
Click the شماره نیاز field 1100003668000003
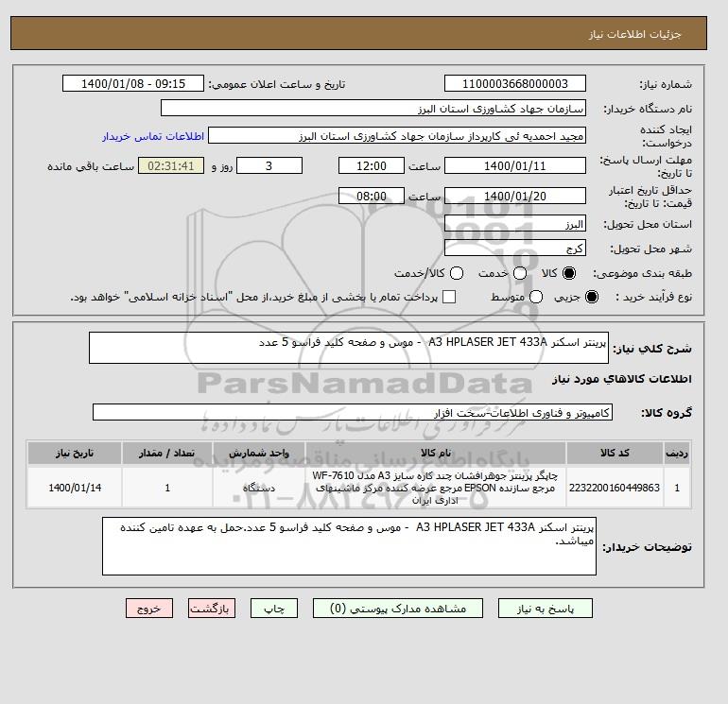point(515,83)
